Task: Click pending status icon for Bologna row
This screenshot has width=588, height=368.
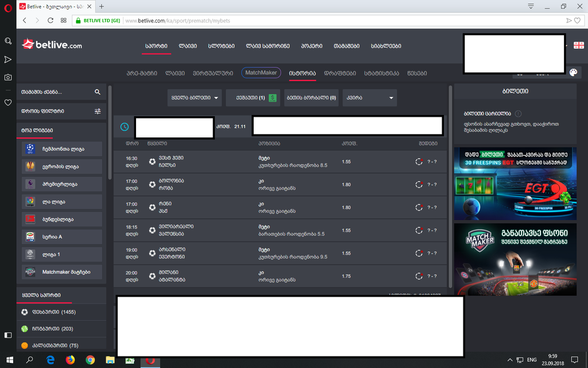Action: pyautogui.click(x=419, y=185)
